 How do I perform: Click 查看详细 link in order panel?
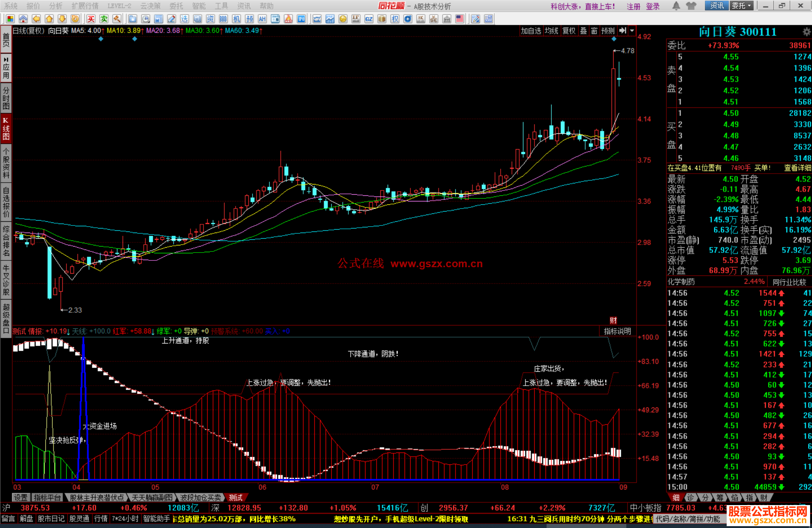[797, 168]
